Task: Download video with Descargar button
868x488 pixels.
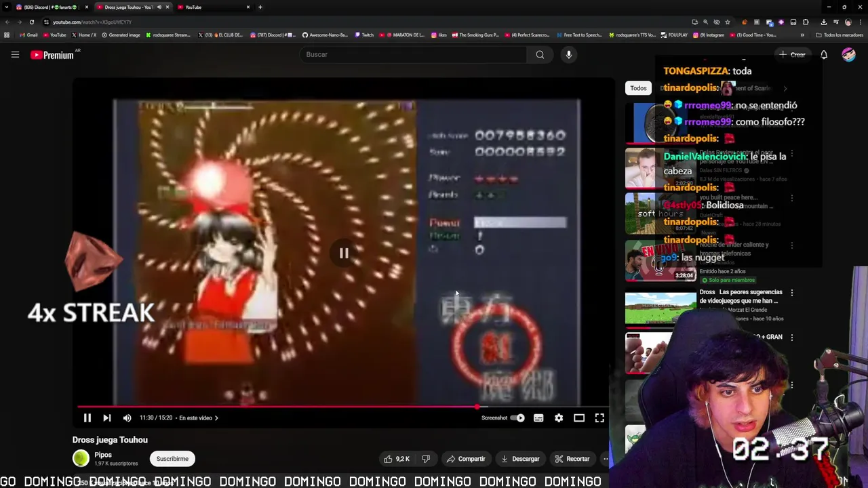Action: (521, 459)
